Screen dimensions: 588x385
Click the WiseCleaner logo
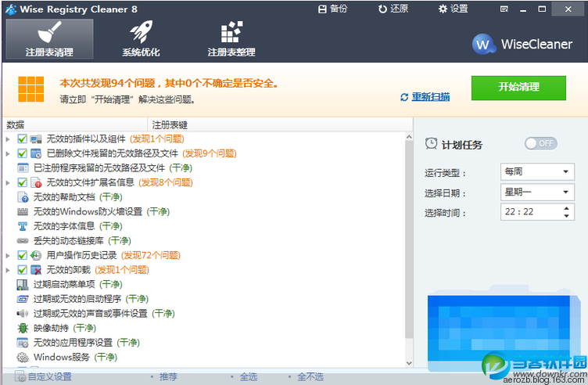tap(522, 45)
